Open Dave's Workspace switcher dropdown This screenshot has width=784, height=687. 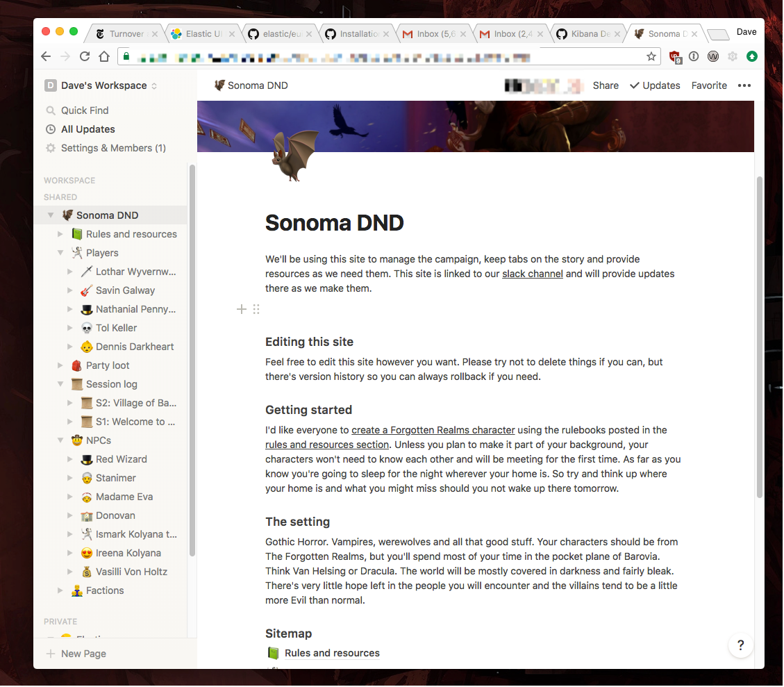pos(101,85)
